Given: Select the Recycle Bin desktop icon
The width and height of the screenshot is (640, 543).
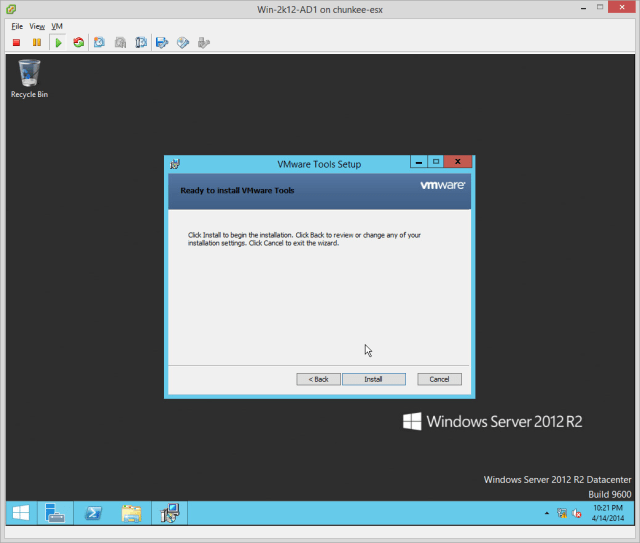Looking at the screenshot, I should (x=29, y=79).
